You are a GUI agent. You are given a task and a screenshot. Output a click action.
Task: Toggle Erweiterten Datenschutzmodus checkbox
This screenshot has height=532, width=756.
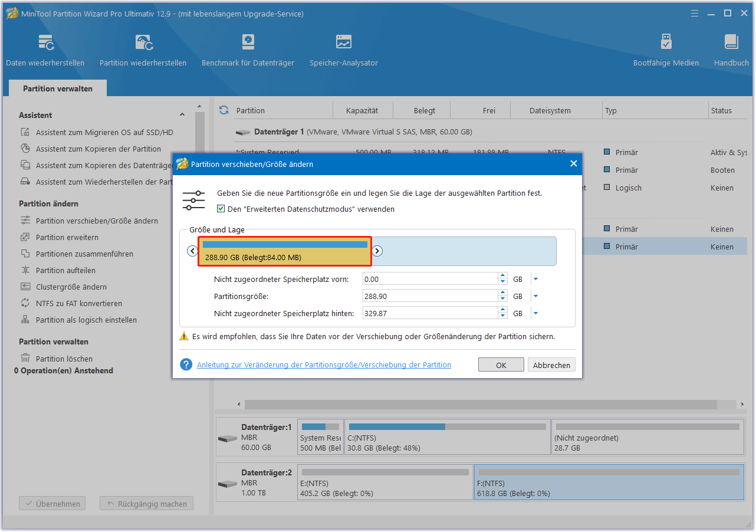pyautogui.click(x=221, y=209)
